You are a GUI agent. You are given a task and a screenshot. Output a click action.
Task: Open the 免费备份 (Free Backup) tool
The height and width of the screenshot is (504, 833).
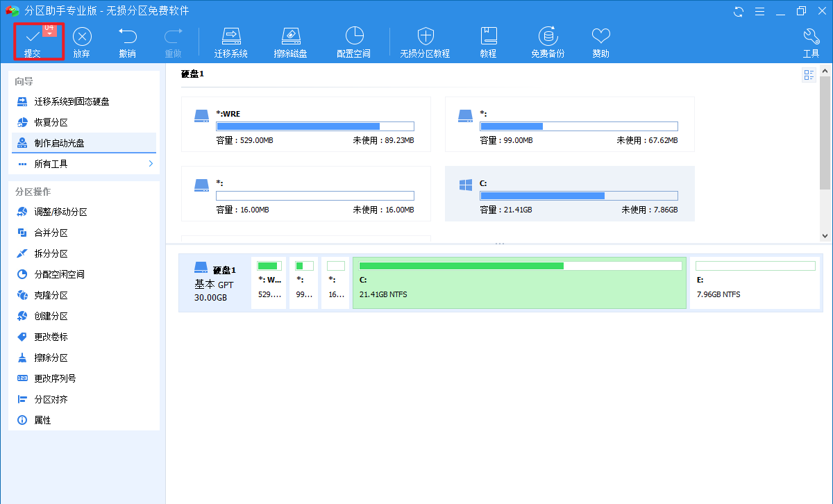coord(548,36)
